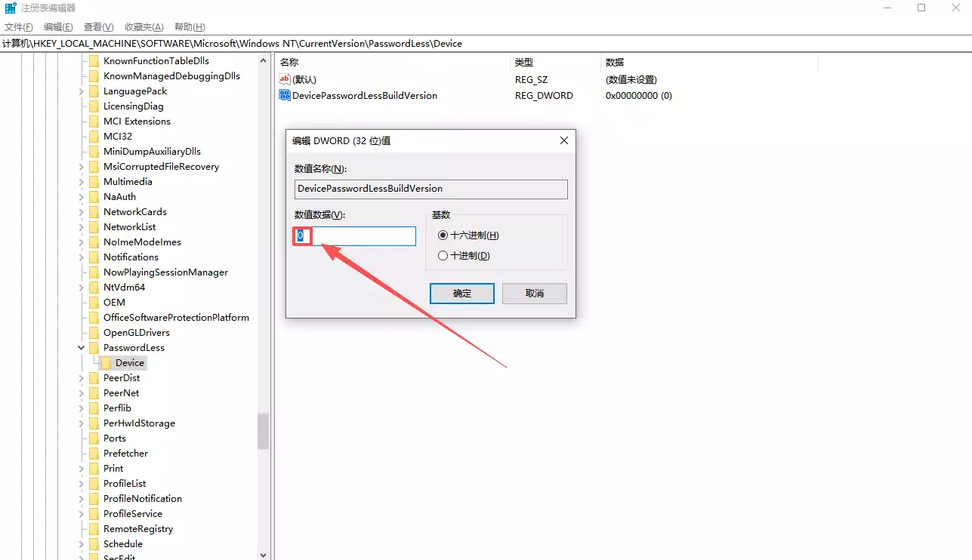Click the DevicePasswordLessBuildVersion DWORD value icon
The image size is (972, 560).
click(x=285, y=96)
